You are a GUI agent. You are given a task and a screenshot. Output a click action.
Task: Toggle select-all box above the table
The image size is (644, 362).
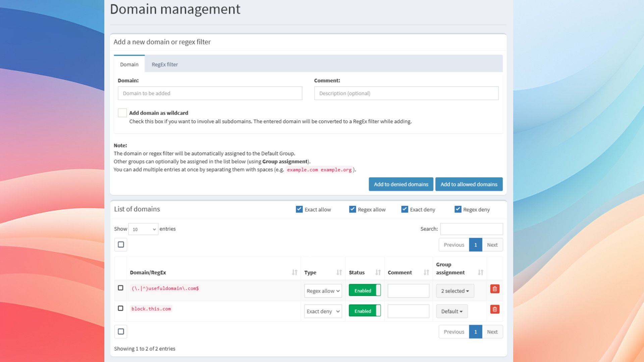click(x=121, y=245)
